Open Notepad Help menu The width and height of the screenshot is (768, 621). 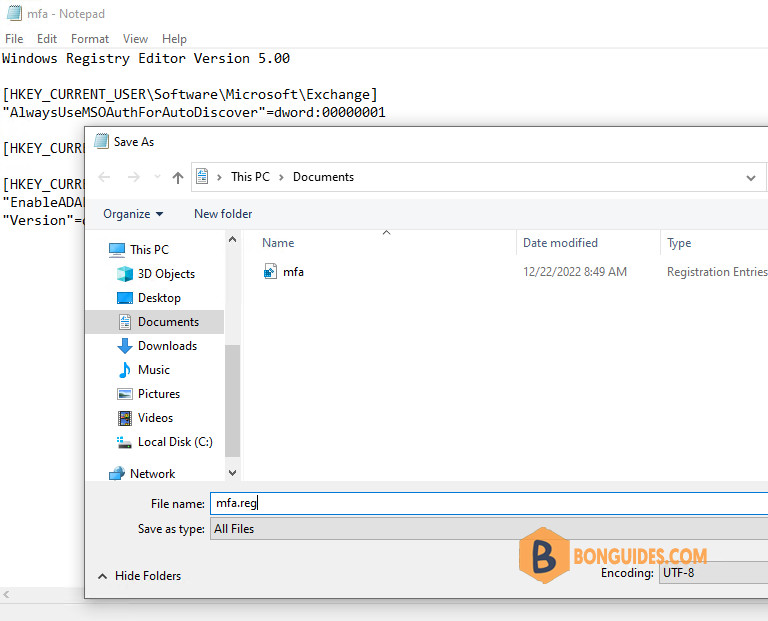coord(174,39)
